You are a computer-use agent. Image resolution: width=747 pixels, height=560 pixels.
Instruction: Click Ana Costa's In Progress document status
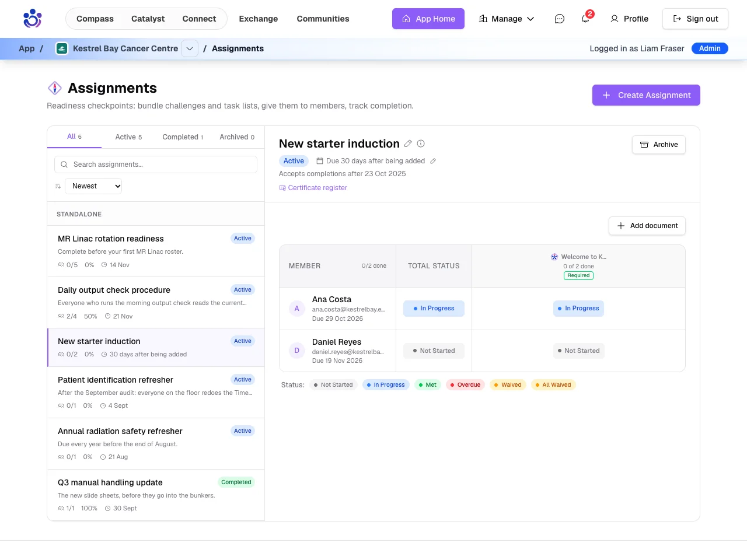[x=578, y=309]
